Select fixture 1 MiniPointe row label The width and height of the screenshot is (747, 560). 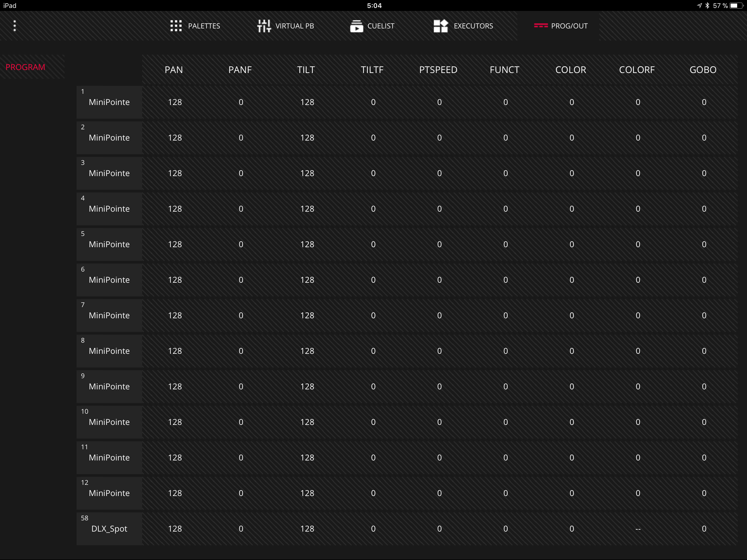[109, 102]
